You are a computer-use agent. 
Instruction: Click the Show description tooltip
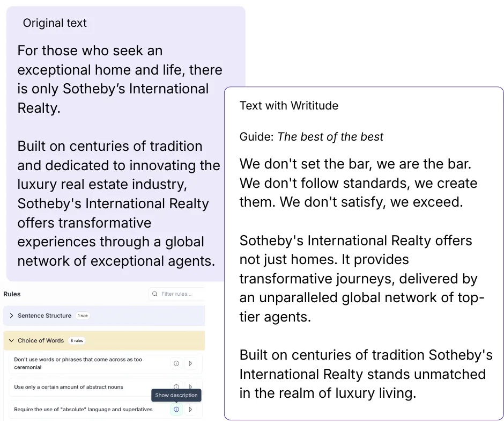click(176, 395)
